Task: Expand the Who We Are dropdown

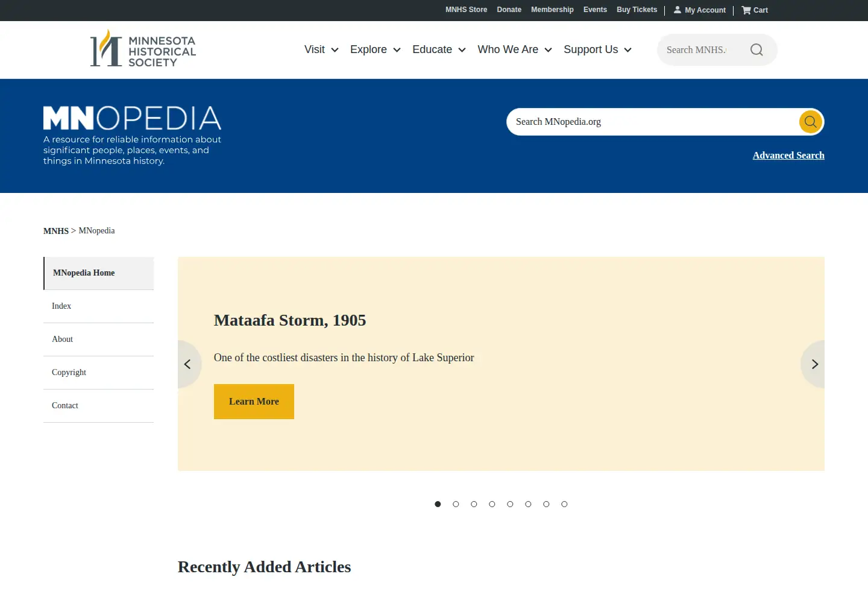Action: click(x=515, y=49)
